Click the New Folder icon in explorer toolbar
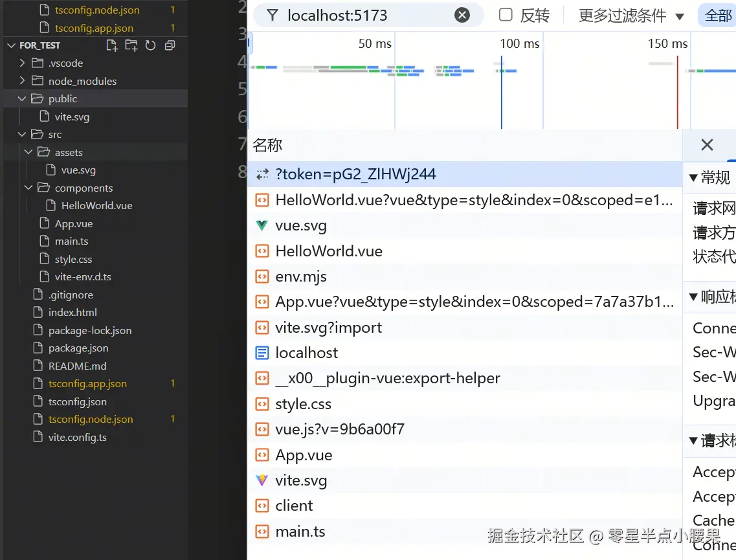The width and height of the screenshot is (736, 560). click(131, 45)
